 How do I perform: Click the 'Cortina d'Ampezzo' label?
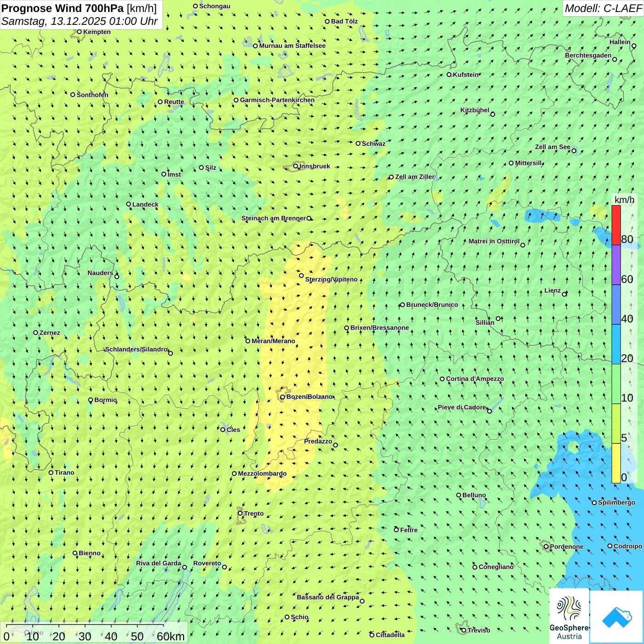click(x=475, y=379)
